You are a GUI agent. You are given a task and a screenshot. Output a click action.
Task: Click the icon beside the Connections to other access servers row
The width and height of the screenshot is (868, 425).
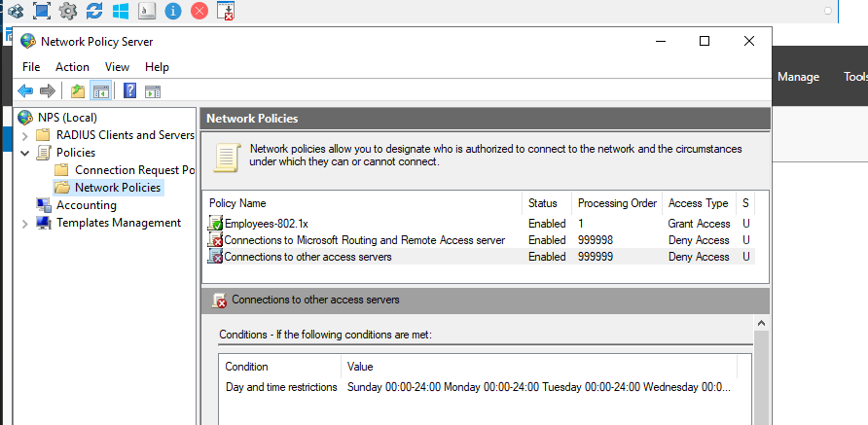[x=215, y=256]
